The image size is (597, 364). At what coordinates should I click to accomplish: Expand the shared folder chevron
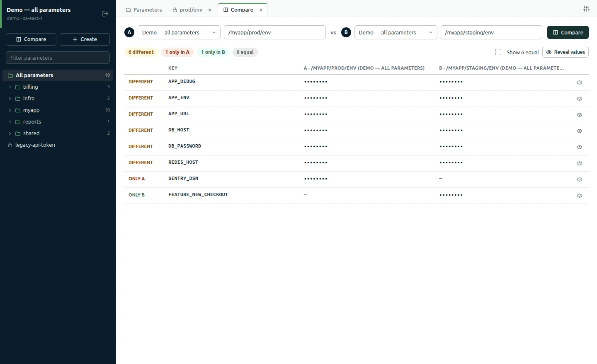pyautogui.click(x=10, y=133)
